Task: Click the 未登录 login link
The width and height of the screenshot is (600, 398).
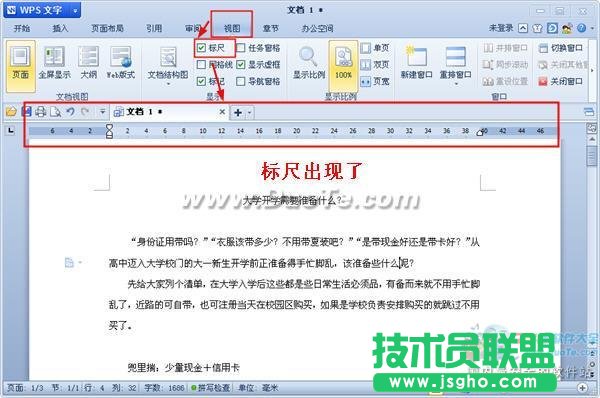Action: pos(501,28)
